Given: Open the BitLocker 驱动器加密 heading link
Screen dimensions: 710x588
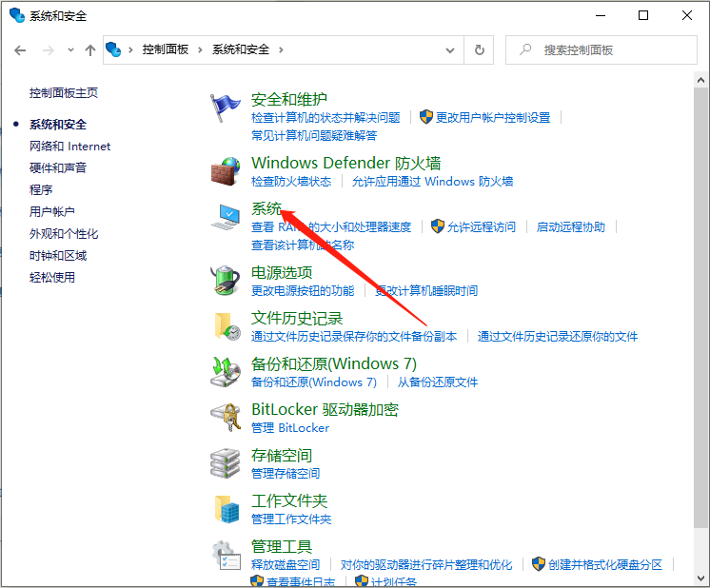Looking at the screenshot, I should tap(325, 409).
